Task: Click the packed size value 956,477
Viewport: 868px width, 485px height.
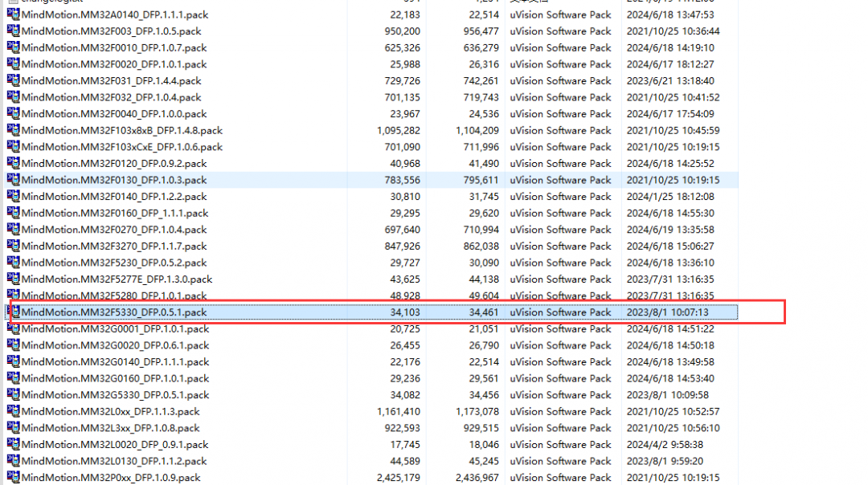Action: (x=481, y=31)
